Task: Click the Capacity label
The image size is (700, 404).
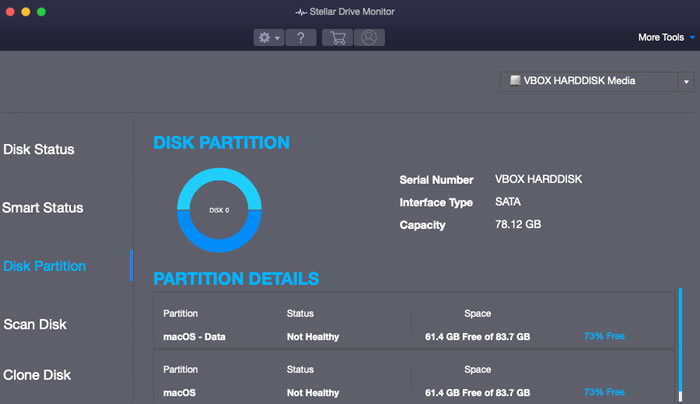Action: pos(422,225)
